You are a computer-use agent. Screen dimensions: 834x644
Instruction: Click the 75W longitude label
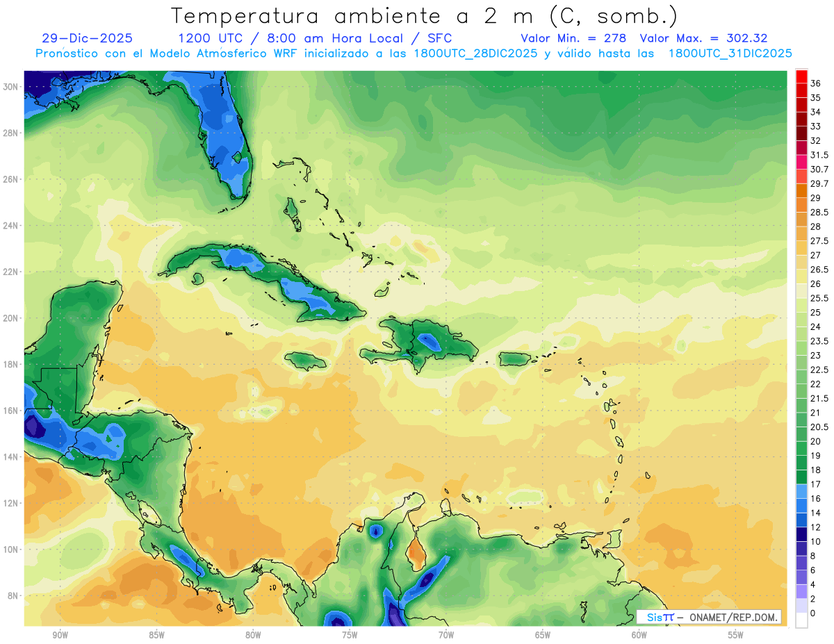tap(350, 635)
